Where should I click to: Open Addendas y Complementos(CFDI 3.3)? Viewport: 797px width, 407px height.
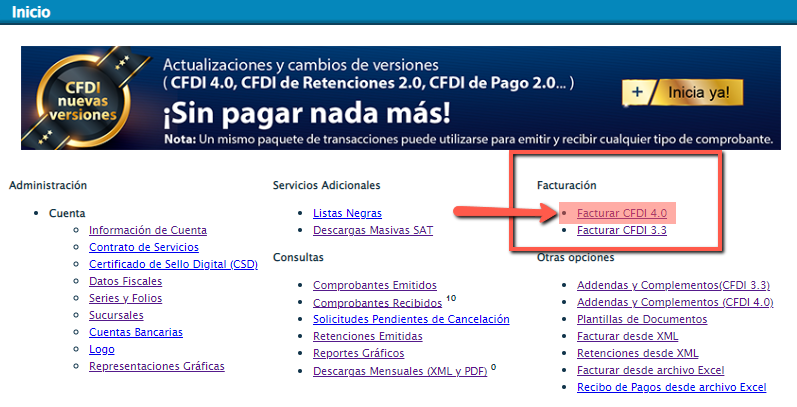click(x=673, y=285)
